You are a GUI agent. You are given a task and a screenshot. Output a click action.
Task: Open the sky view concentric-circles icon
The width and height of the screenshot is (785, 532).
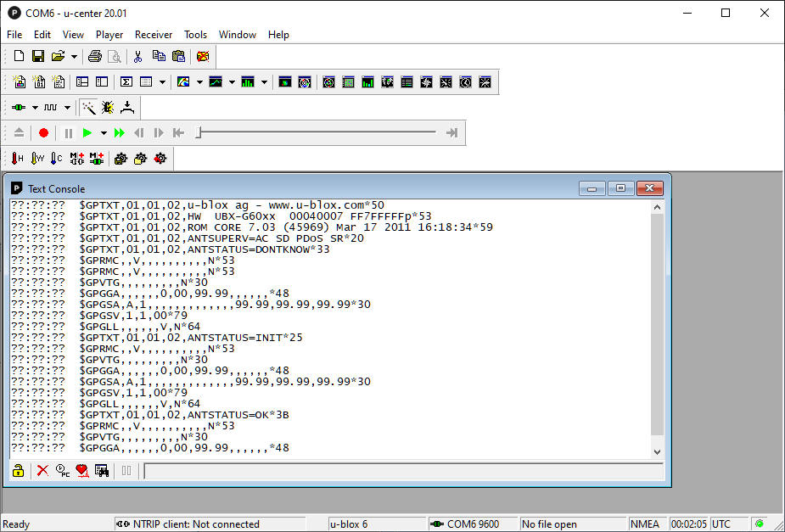(305, 82)
